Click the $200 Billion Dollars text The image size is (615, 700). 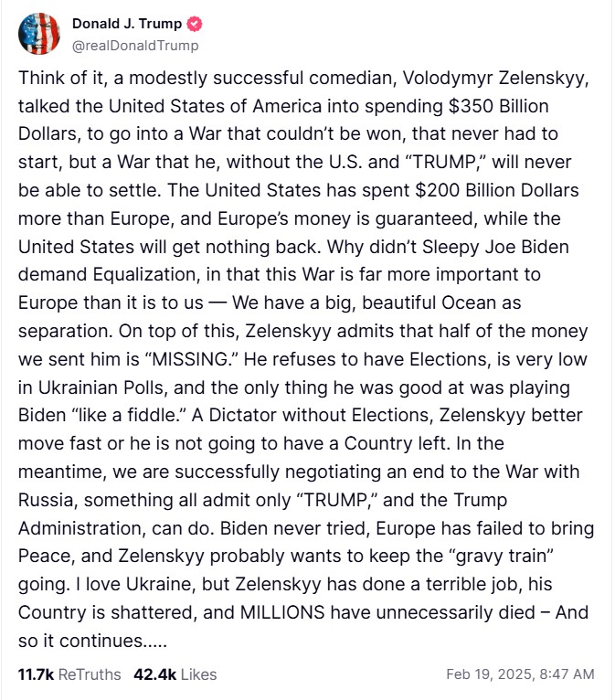(497, 190)
